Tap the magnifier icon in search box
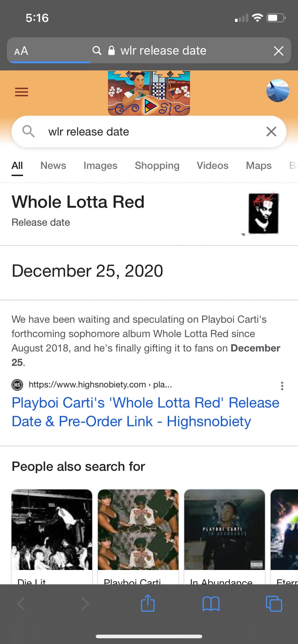 (28, 132)
